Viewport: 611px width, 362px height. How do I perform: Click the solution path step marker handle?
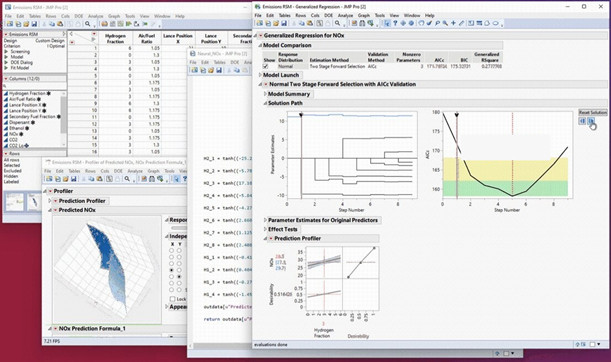[x=301, y=115]
